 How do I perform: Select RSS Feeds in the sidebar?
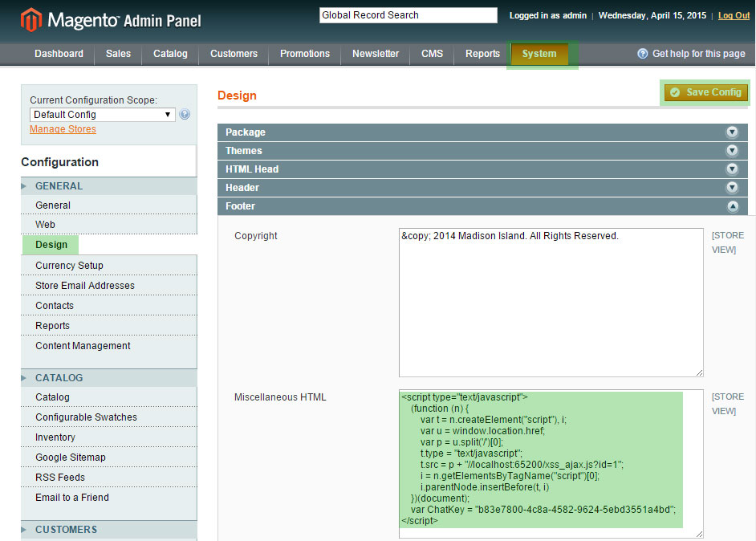[109, 478]
